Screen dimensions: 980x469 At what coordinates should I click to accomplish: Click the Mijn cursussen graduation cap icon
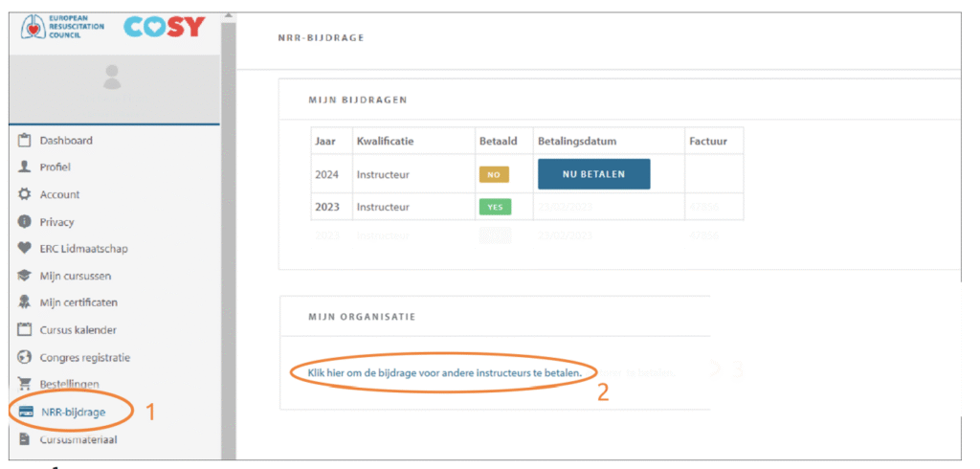tap(25, 276)
